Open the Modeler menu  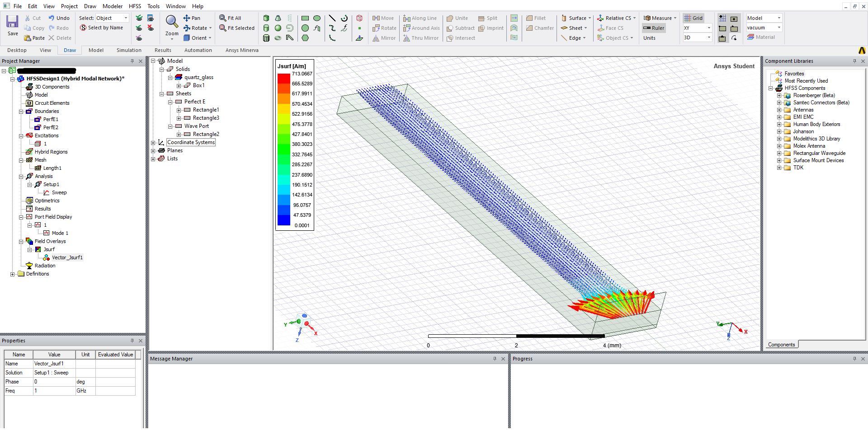113,6
